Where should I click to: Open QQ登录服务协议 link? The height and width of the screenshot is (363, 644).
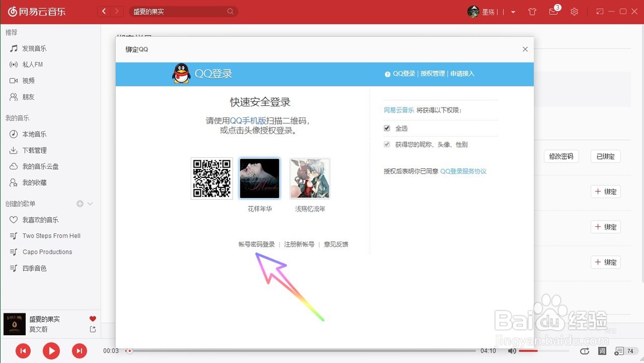coord(463,172)
